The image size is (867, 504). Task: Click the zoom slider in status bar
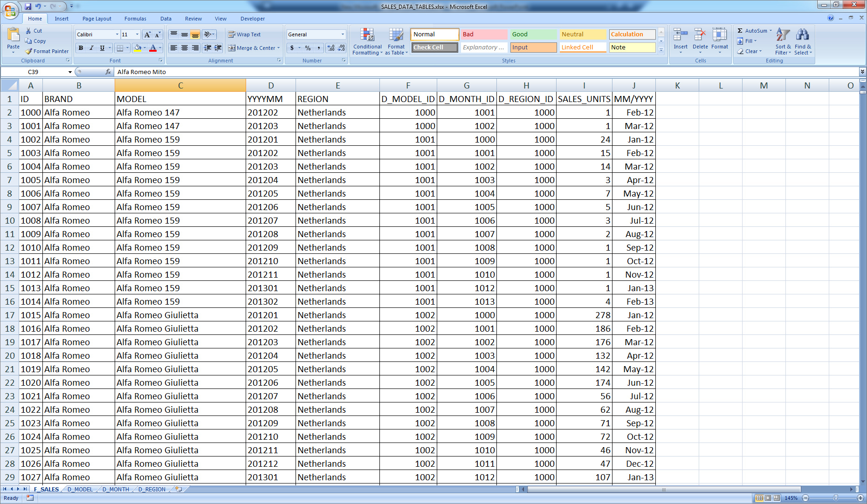click(x=835, y=498)
